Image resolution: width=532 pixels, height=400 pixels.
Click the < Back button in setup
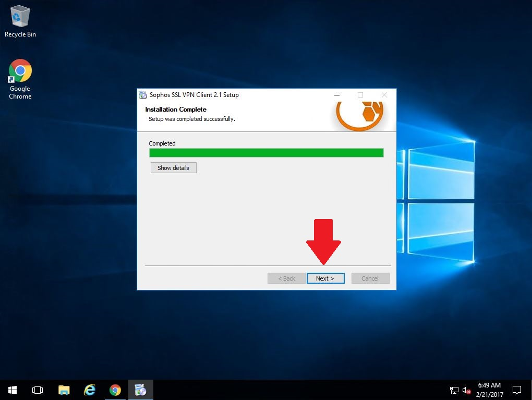pyautogui.click(x=286, y=278)
